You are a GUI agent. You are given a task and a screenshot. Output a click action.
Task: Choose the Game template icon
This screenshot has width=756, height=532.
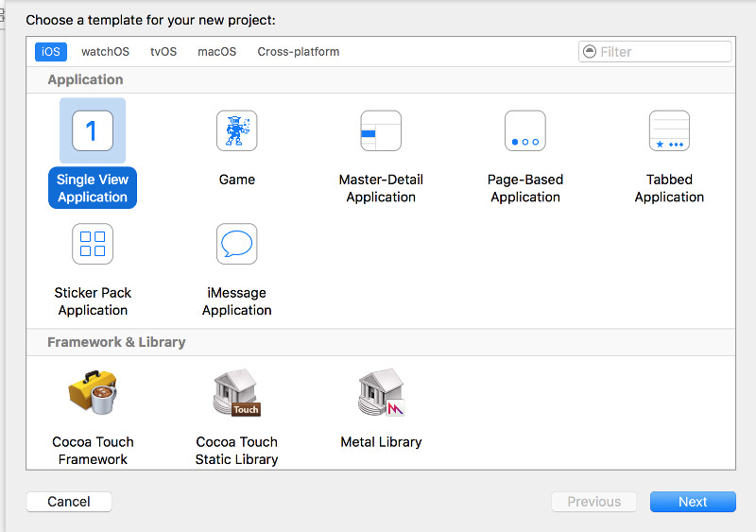236,130
